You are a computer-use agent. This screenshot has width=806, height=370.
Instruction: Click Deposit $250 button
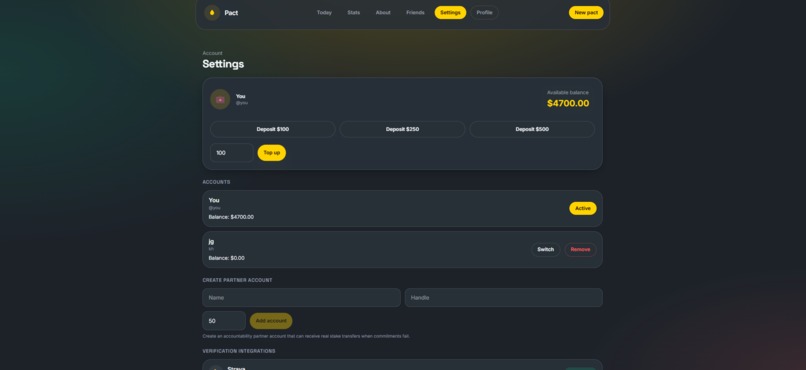point(402,130)
